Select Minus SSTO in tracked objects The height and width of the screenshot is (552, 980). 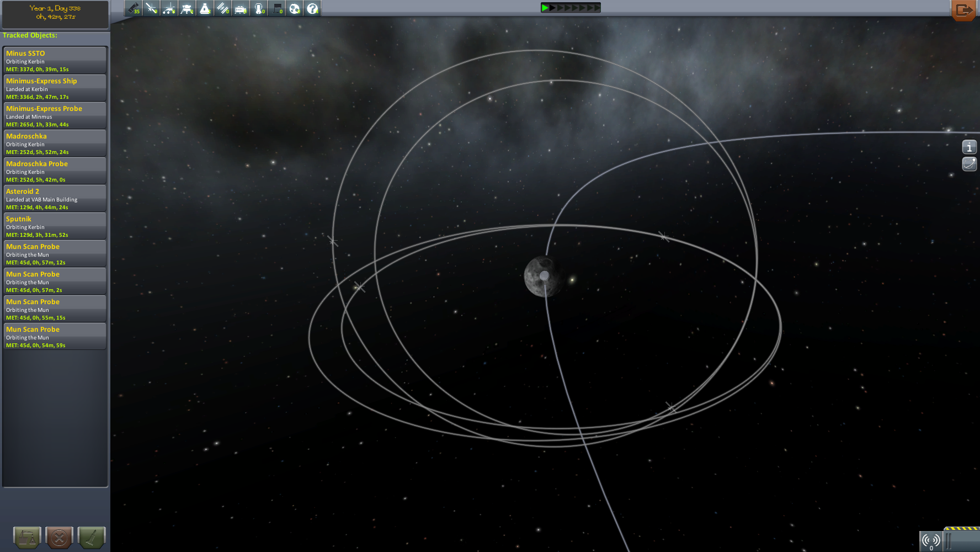55,60
